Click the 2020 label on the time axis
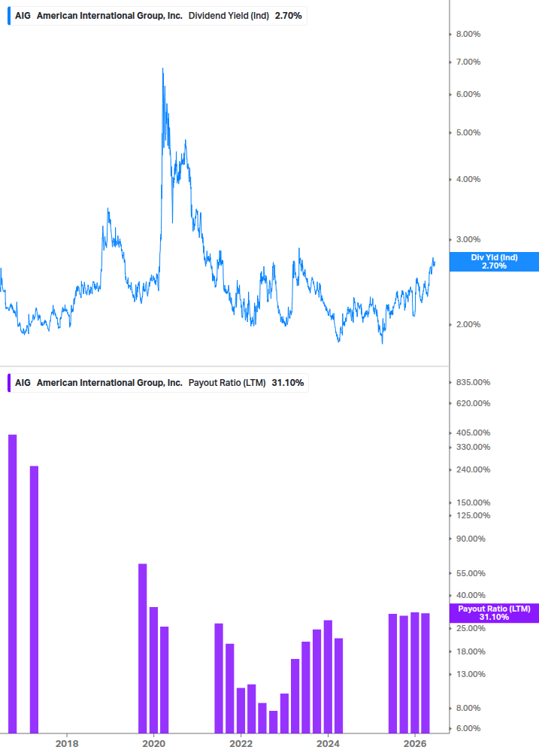The image size is (539, 756). 153,744
